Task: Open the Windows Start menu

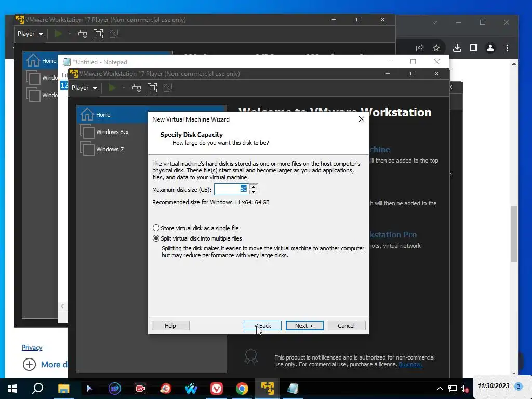Action: tap(12, 389)
